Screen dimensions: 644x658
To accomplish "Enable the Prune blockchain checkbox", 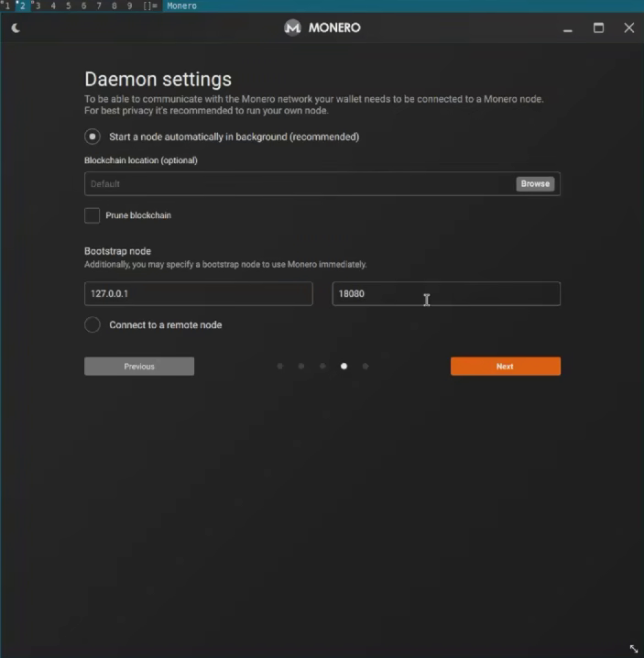I will click(92, 215).
